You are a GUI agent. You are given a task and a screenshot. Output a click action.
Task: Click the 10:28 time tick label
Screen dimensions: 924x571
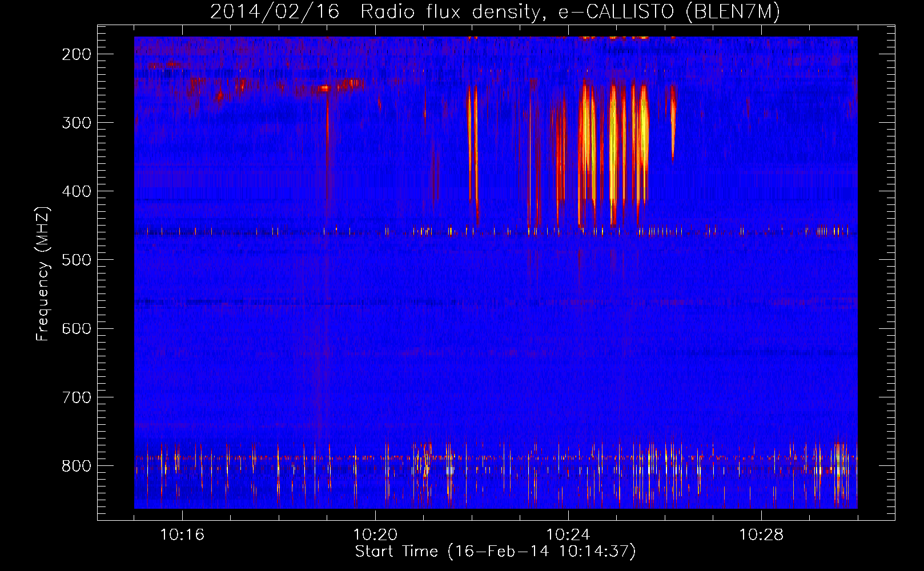click(761, 534)
